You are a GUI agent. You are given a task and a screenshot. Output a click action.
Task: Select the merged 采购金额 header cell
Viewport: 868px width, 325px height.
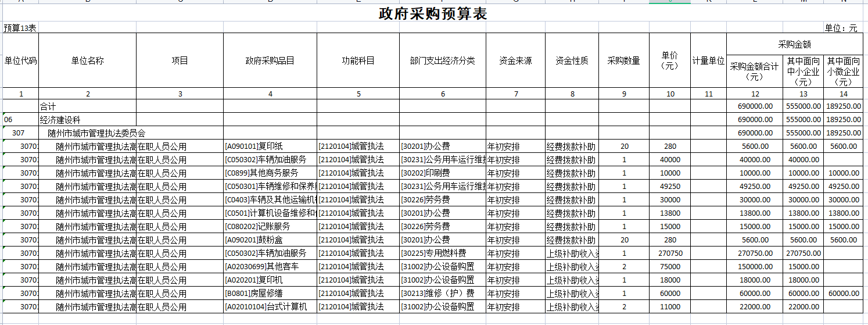[x=795, y=44]
